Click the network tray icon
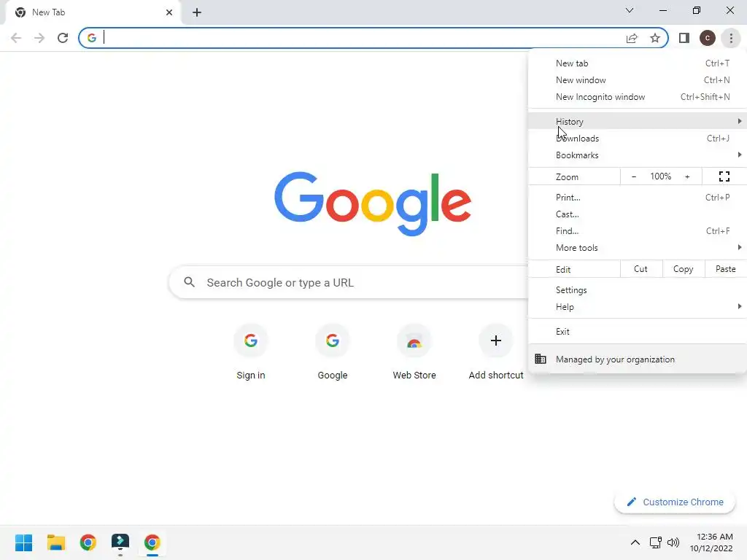 click(656, 542)
